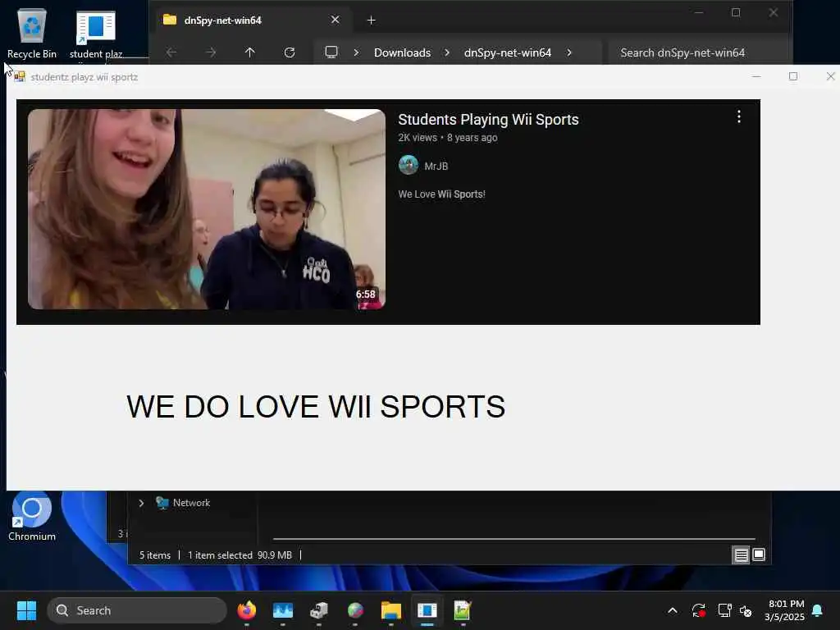Expand the chevron before Downloads in address bar
Viewport: 840px width, 630px height.
coord(356,52)
